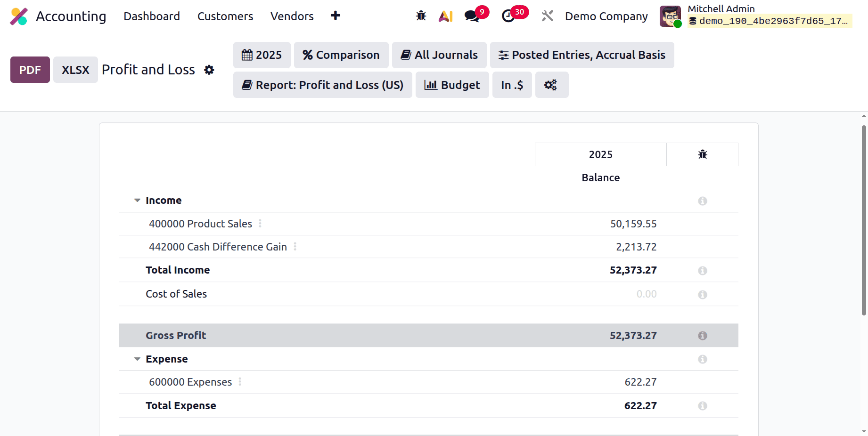Open options menu for 400000 Product Sales
The height and width of the screenshot is (436, 868).
coord(260,224)
